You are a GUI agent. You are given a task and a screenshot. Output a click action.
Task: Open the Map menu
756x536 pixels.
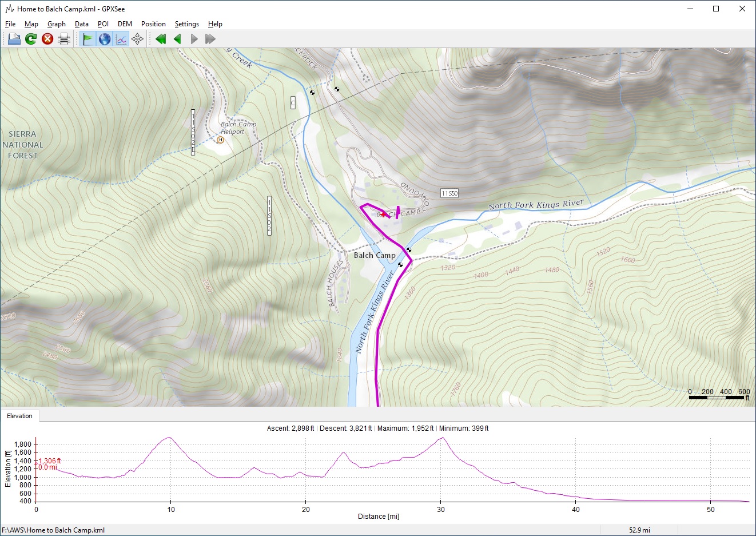(31, 24)
